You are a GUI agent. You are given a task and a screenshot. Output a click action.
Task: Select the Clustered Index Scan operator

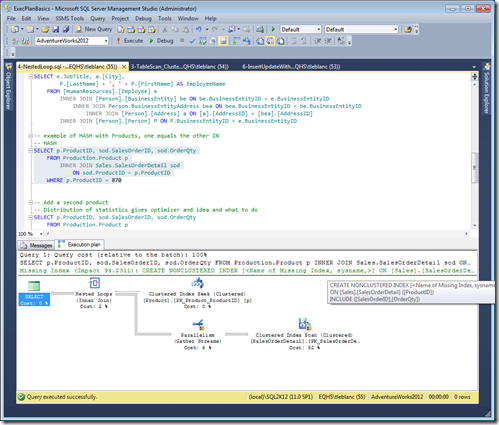click(x=304, y=334)
